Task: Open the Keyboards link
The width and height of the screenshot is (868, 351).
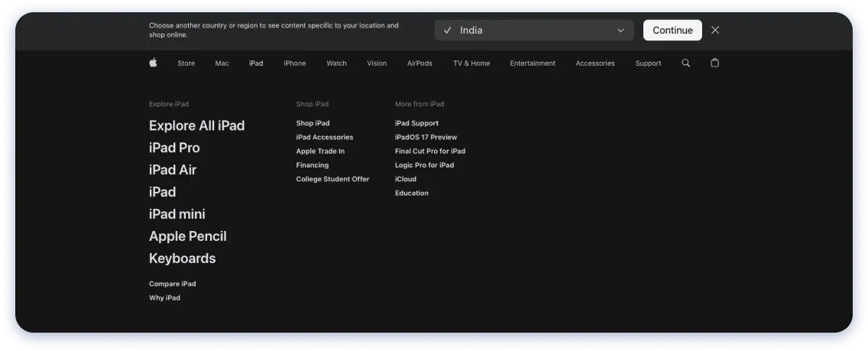Action: click(182, 258)
